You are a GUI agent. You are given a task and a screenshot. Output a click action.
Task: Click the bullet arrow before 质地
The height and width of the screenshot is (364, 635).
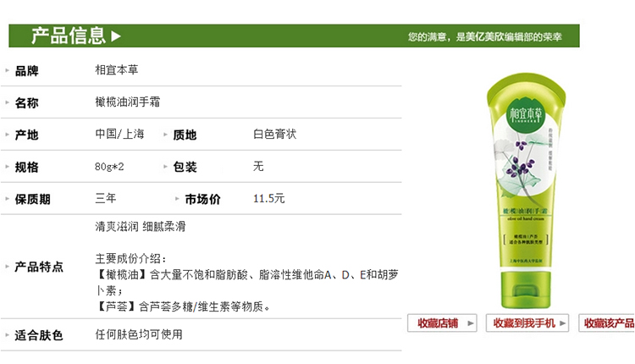click(x=165, y=134)
